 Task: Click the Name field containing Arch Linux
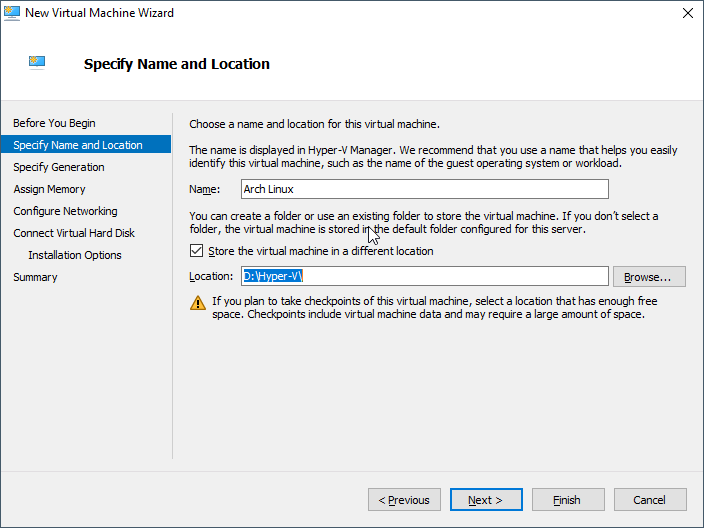pyautogui.click(x=424, y=189)
